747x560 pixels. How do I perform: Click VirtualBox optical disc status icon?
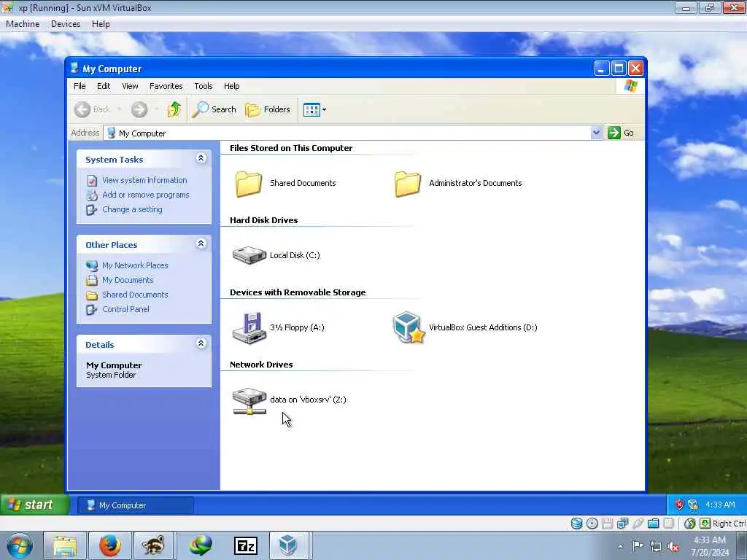592,524
